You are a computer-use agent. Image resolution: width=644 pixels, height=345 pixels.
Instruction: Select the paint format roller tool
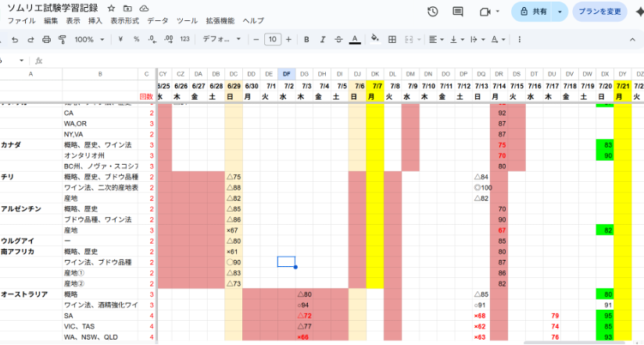pyautogui.click(x=62, y=39)
